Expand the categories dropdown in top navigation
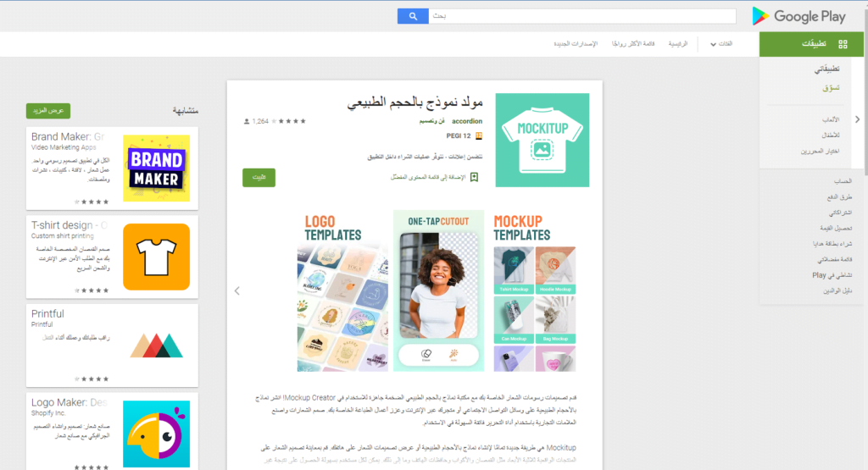This screenshot has width=868, height=470. (721, 44)
